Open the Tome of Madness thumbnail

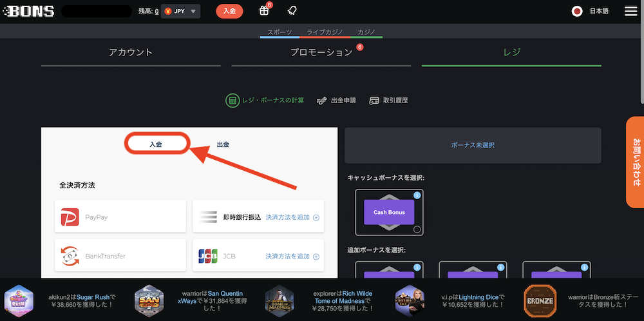tap(279, 300)
